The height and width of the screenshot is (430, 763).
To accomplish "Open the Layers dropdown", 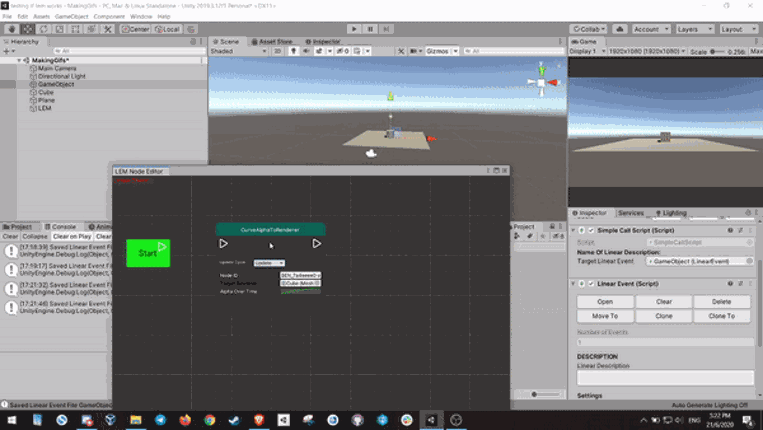I will [694, 29].
